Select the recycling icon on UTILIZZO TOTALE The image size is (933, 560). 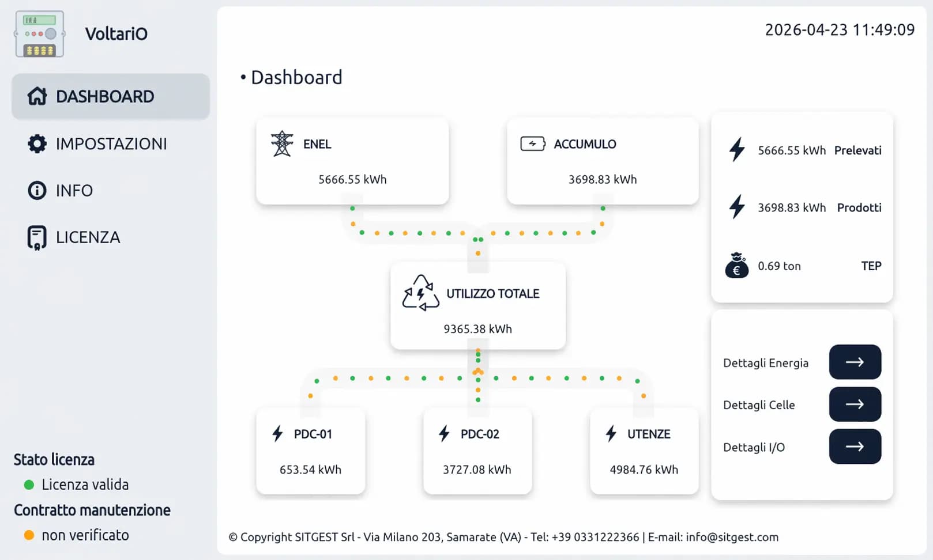[x=420, y=293]
